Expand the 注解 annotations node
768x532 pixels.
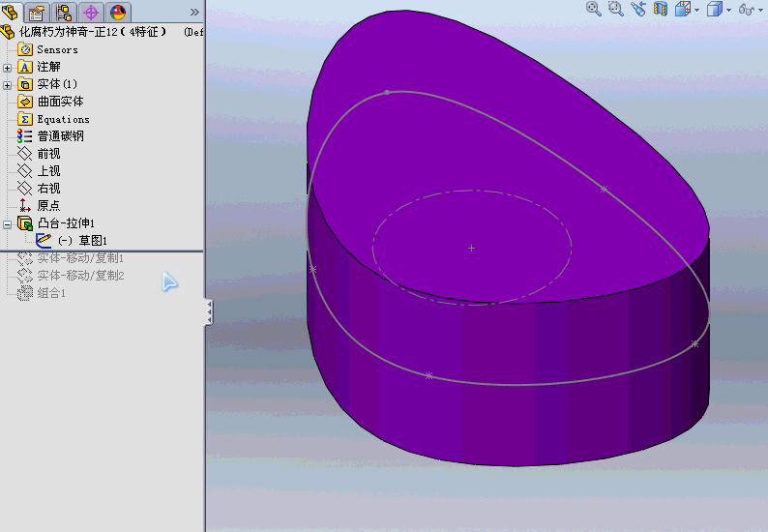point(7,68)
